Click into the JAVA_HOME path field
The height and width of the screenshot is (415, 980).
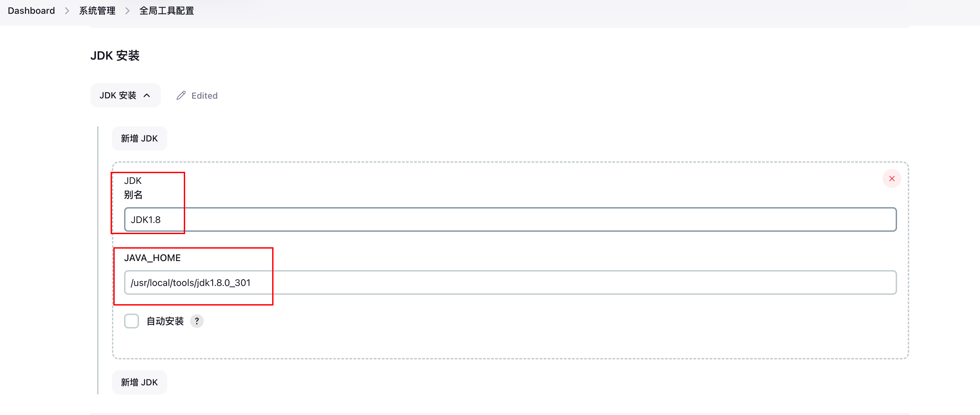510,282
